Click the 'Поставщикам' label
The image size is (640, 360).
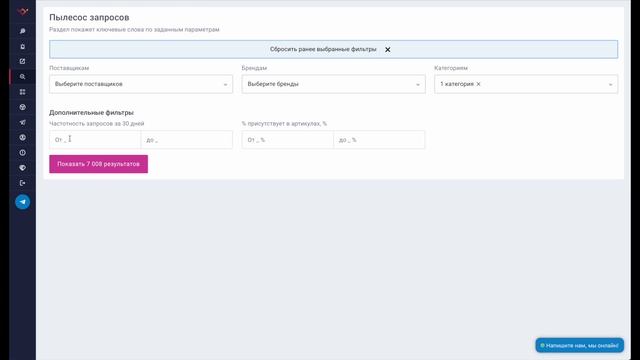pyautogui.click(x=69, y=68)
